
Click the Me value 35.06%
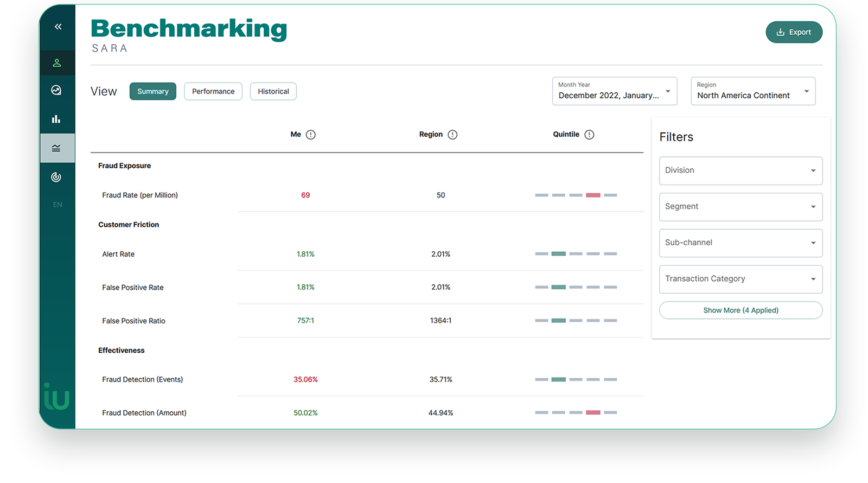pos(305,379)
